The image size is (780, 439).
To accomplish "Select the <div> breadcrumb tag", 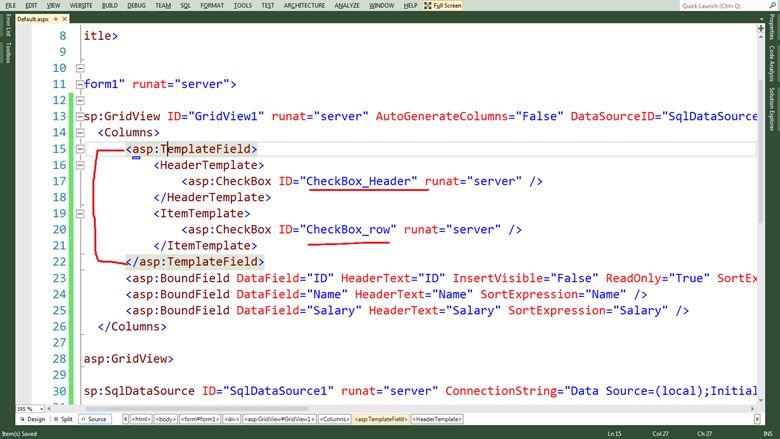I will (x=232, y=419).
